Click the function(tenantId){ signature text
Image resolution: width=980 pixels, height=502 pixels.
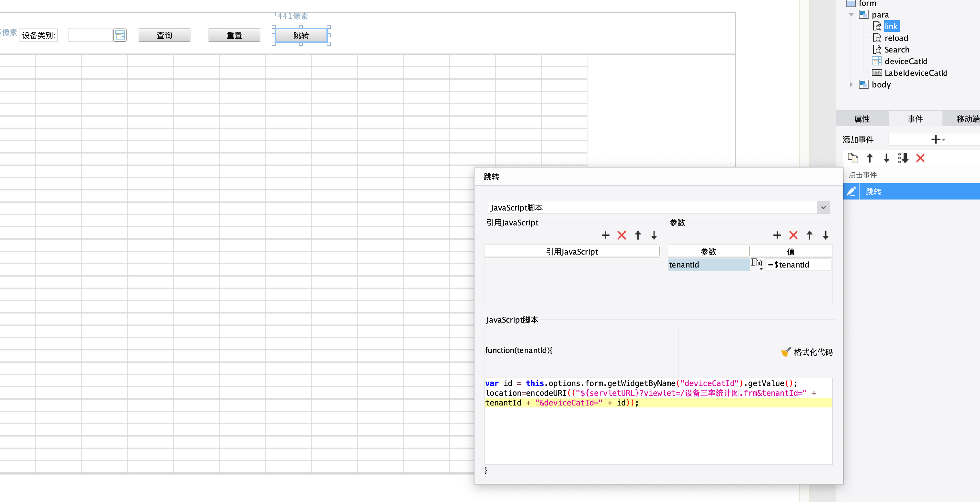(x=518, y=350)
